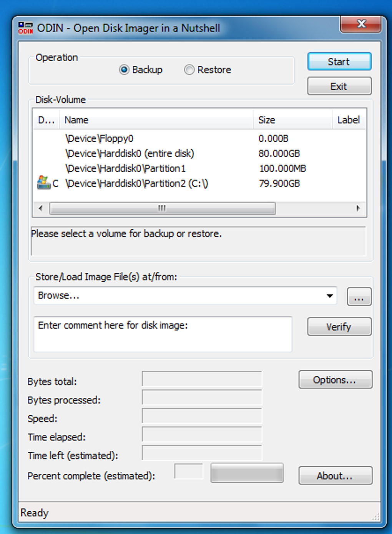Click the Time elapsed value field
Screen dimensions: 392x534
point(202,434)
